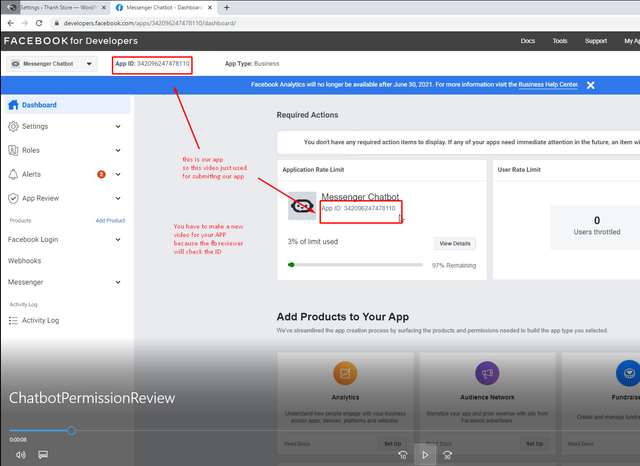Click the Messenger Chatbot app robot icon
The width and height of the screenshot is (640, 466).
click(302, 206)
